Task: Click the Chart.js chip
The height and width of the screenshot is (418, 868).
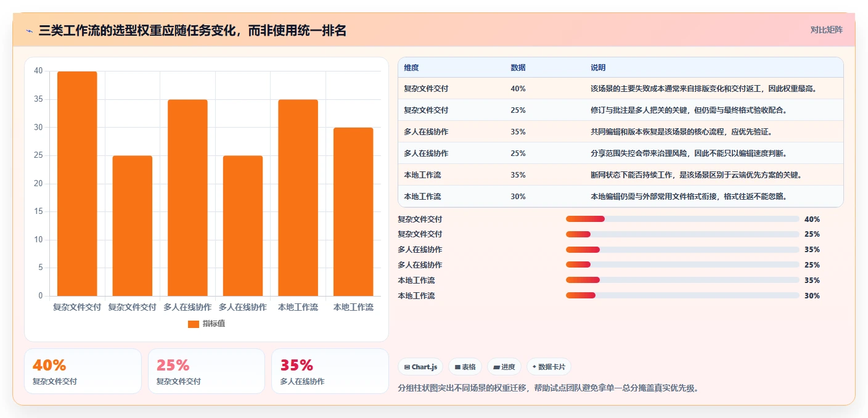Action: point(420,367)
